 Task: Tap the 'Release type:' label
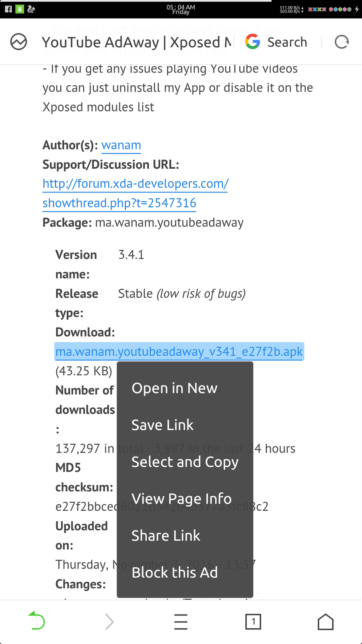[x=76, y=303]
